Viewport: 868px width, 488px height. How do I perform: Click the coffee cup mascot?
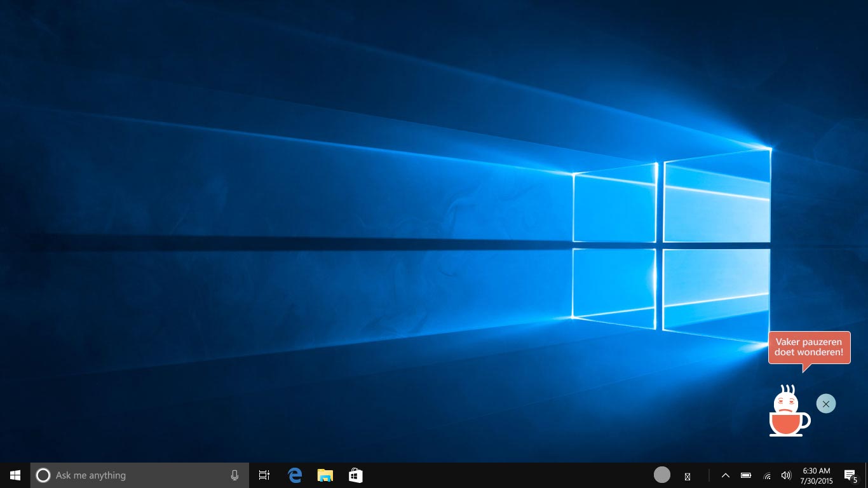[x=788, y=413]
